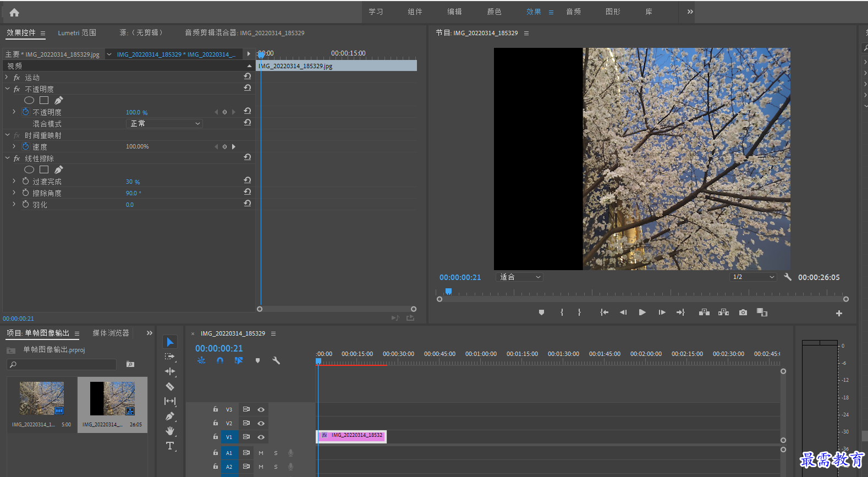This screenshot has width=868, height=477.
Task: Click the Wipe Angle value 90.0
Action: coord(133,193)
